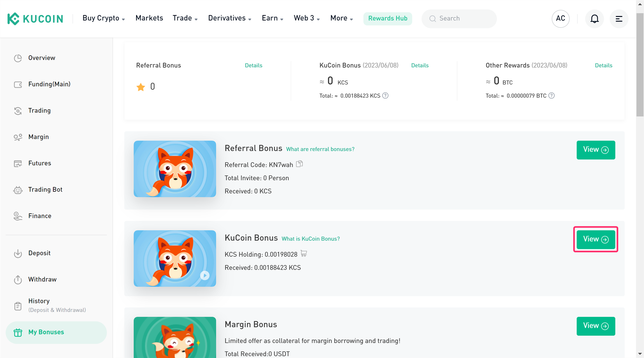Image resolution: width=644 pixels, height=358 pixels.
Task: Select My Bonuses in the sidebar
Action: [56, 332]
